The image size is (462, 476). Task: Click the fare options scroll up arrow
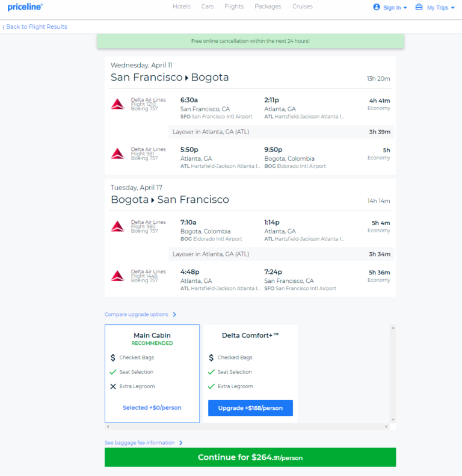[x=393, y=328]
